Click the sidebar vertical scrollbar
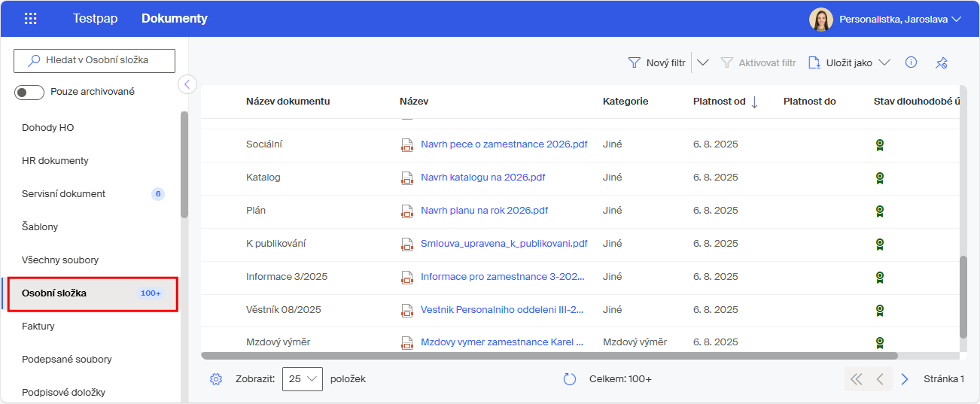Screen dimensions: 980x404 (184, 165)
